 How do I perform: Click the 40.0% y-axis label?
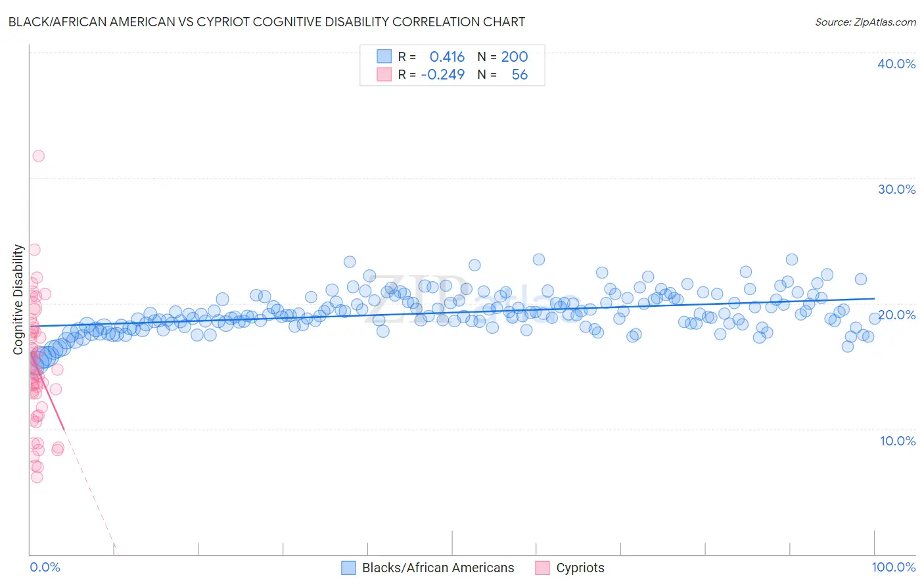point(896,64)
